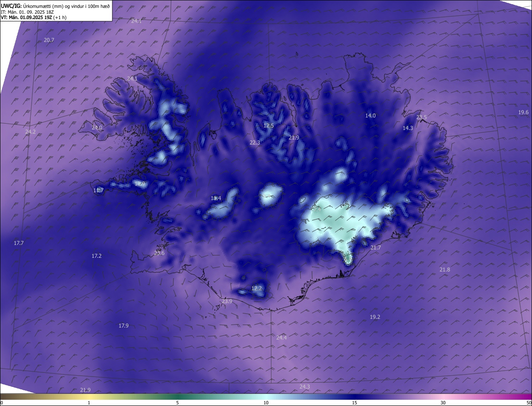The width and height of the screenshot is (532, 406).
Task: Click the 21.8 value label offshore southeast
Action: [445, 269]
